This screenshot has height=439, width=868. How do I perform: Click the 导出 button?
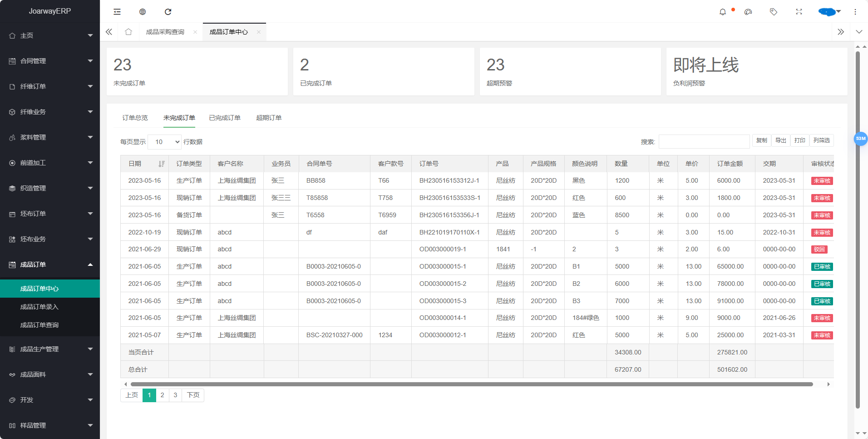781,140
